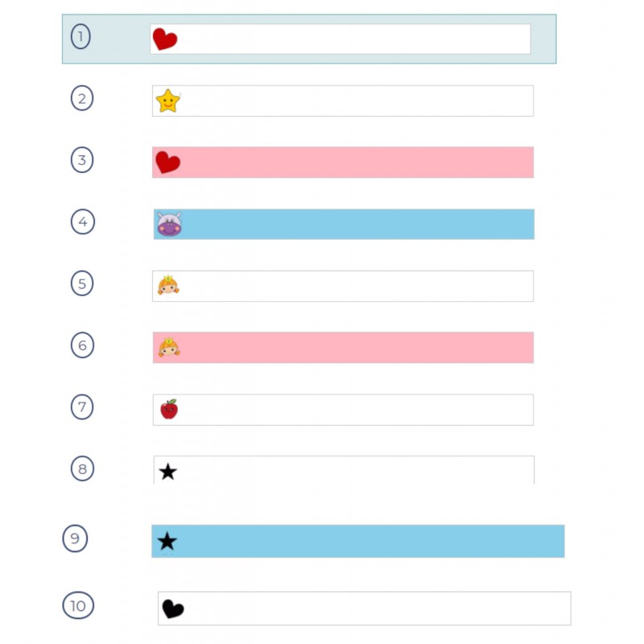The height and width of the screenshot is (644, 644).
Task: Choose circled number 10 label
Action: coord(78,605)
